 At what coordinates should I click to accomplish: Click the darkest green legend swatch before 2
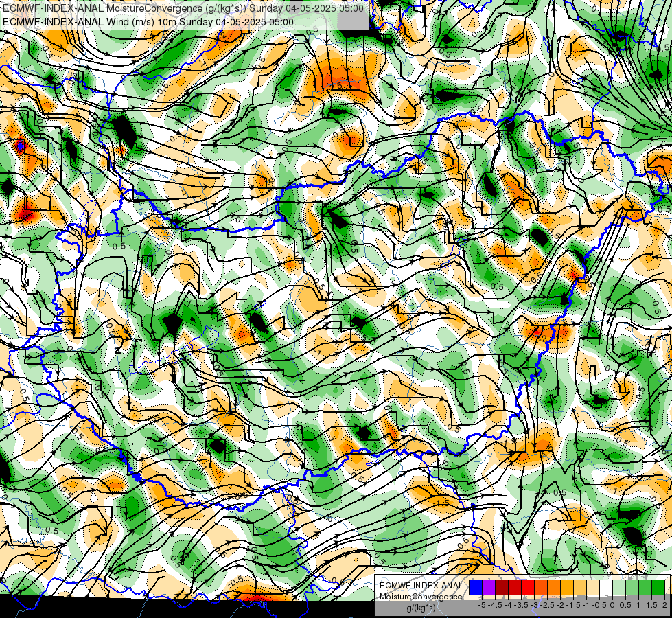point(658,588)
